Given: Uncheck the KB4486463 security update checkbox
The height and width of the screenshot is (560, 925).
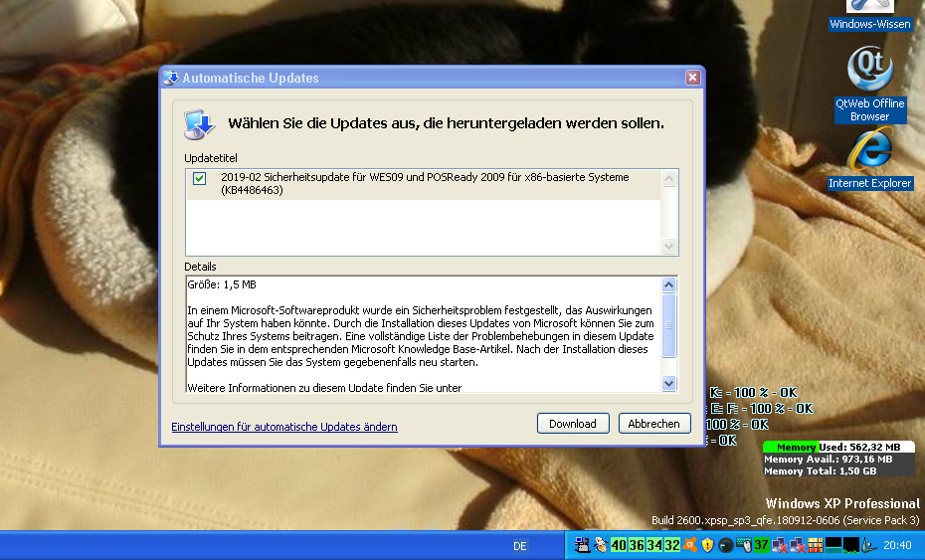Looking at the screenshot, I should [x=199, y=178].
